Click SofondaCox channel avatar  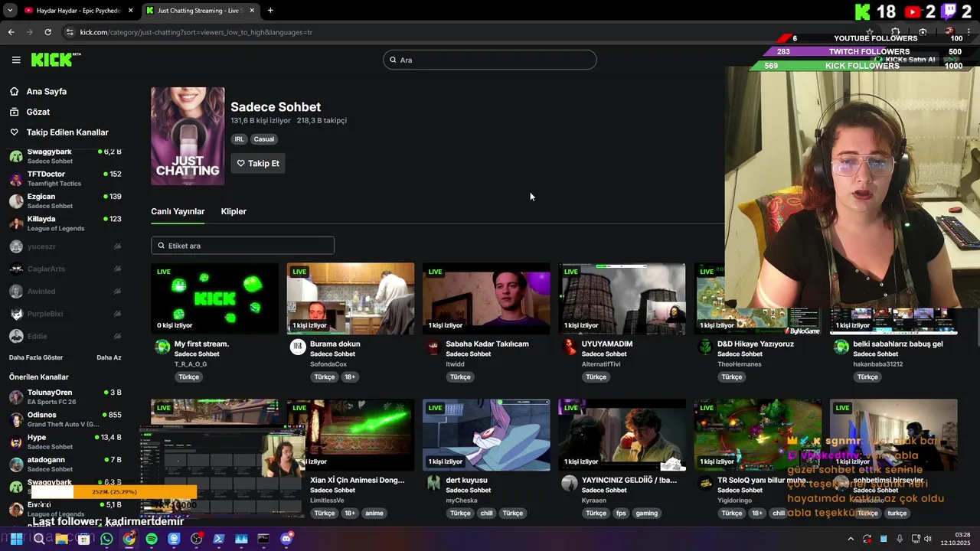tap(298, 347)
